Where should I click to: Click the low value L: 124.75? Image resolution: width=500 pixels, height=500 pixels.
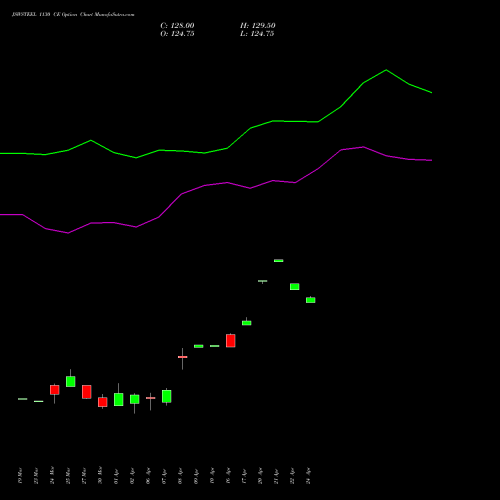(x=257, y=34)
